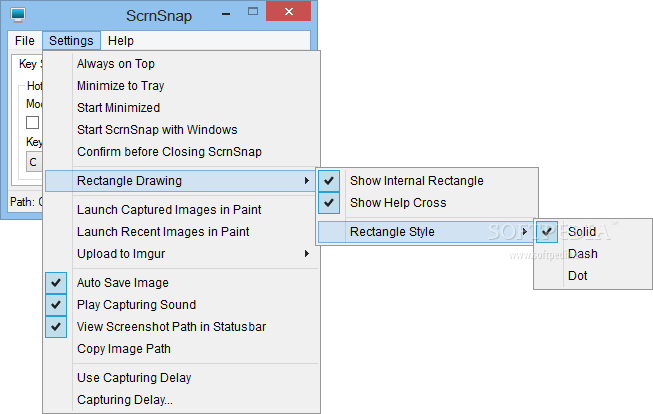Click the ScrnSnap app icon in title bar
653x414 pixels.
coord(18,13)
